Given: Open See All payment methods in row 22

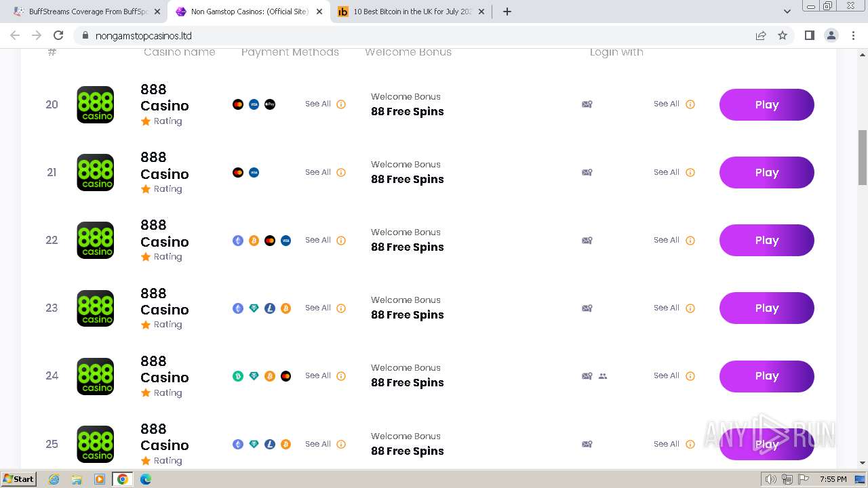Looking at the screenshot, I should pyautogui.click(x=318, y=240).
